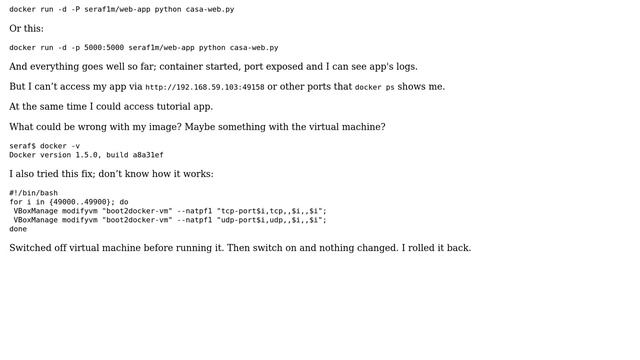Click the 'Or this:' paragraph text

click(27, 29)
